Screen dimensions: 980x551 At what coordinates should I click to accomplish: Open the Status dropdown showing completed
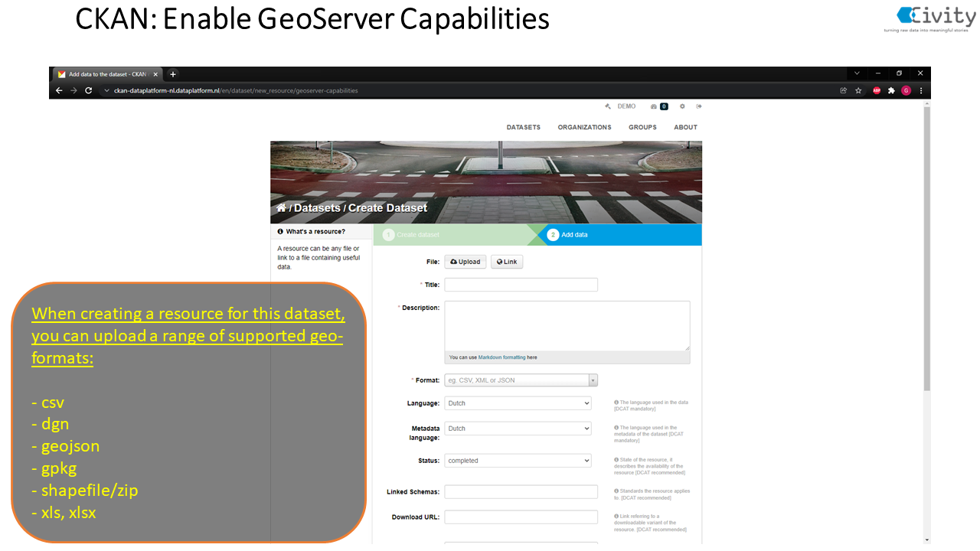pyautogui.click(x=518, y=461)
